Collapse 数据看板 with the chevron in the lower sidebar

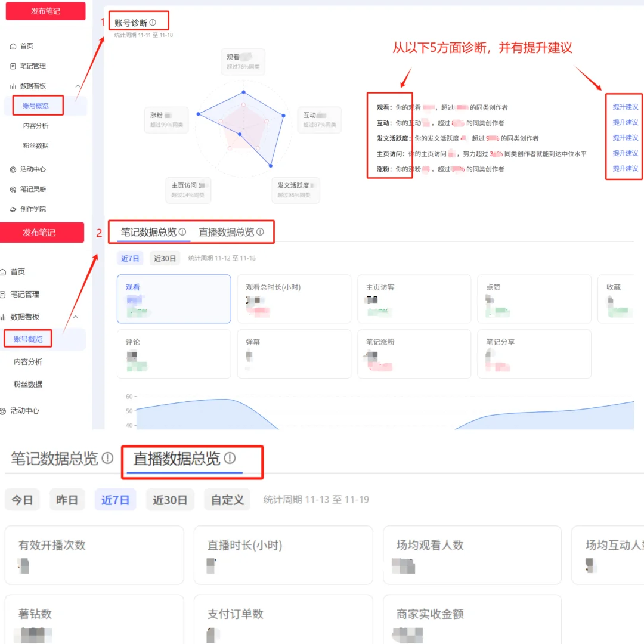(x=76, y=317)
